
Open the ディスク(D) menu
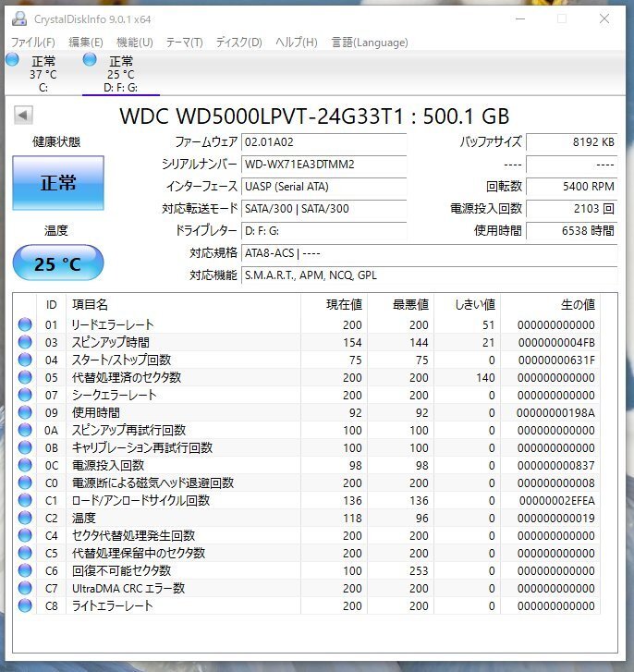tap(238, 42)
